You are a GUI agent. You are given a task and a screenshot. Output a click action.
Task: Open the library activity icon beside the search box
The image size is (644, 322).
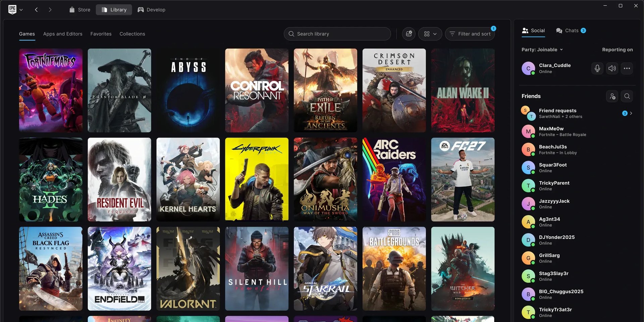click(x=409, y=34)
